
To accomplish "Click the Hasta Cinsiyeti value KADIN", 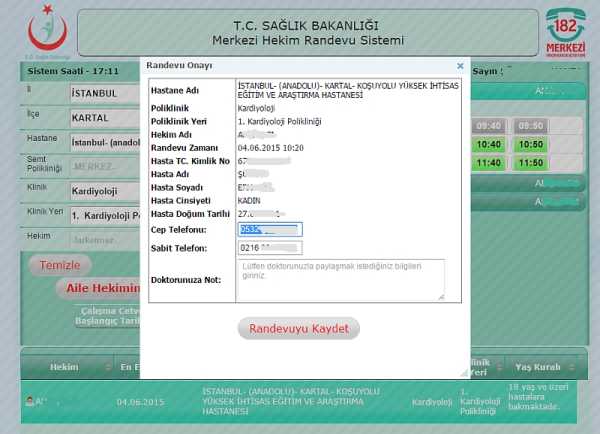I will coord(249,201).
